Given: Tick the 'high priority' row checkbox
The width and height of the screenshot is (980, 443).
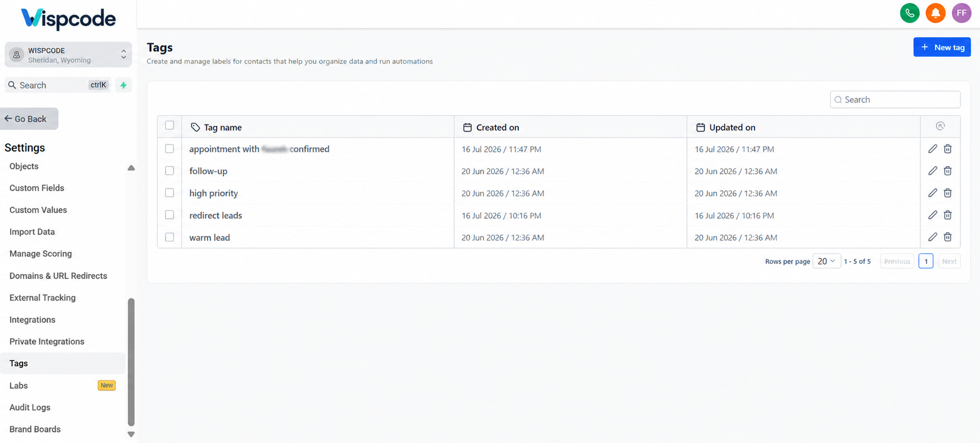Looking at the screenshot, I should pyautogui.click(x=169, y=193).
